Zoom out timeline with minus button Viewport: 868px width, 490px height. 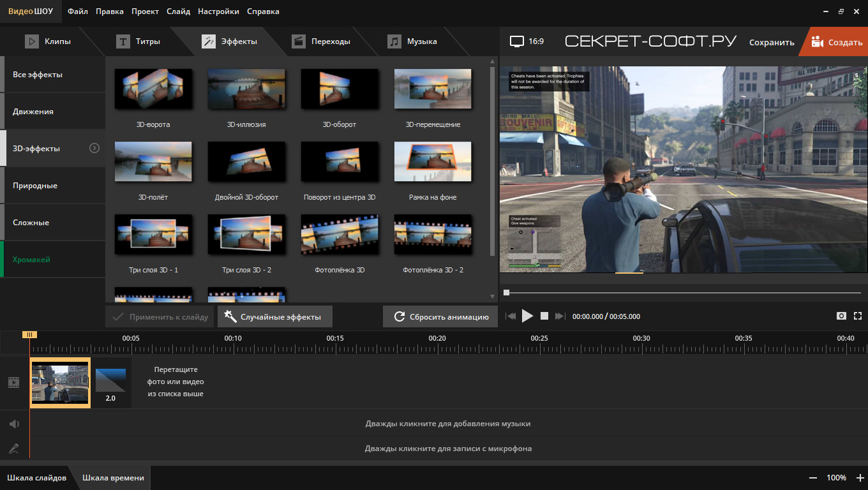(812, 478)
